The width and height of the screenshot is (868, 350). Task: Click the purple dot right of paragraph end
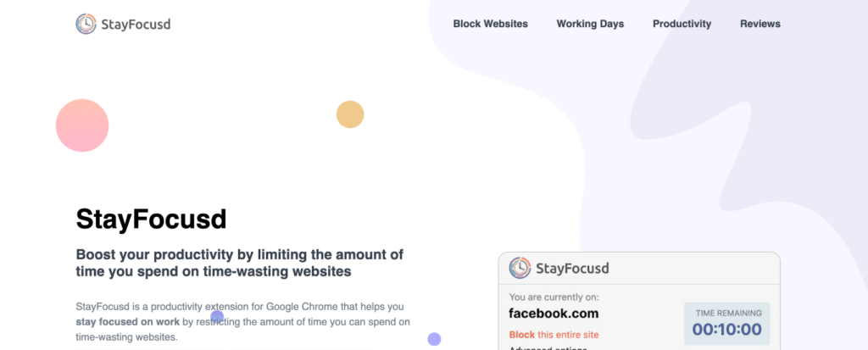click(434, 339)
